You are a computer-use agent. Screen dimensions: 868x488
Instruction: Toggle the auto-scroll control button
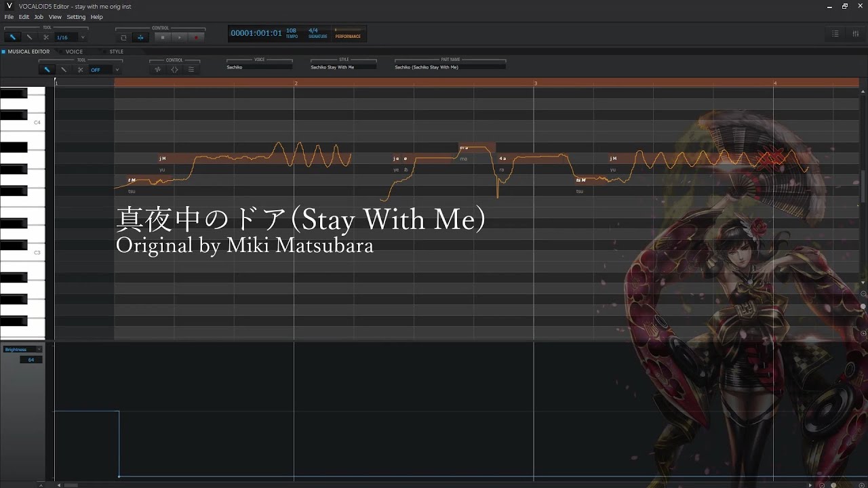140,37
